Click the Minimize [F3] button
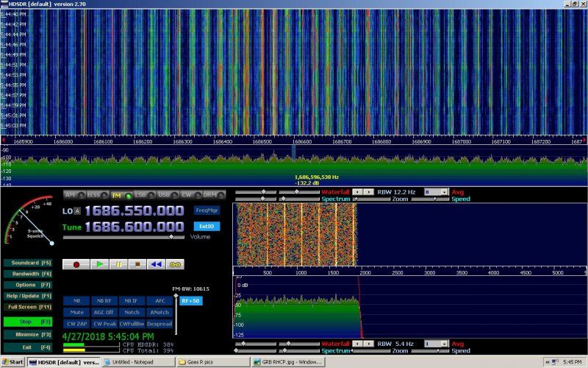This screenshot has height=368, width=588. click(x=28, y=335)
